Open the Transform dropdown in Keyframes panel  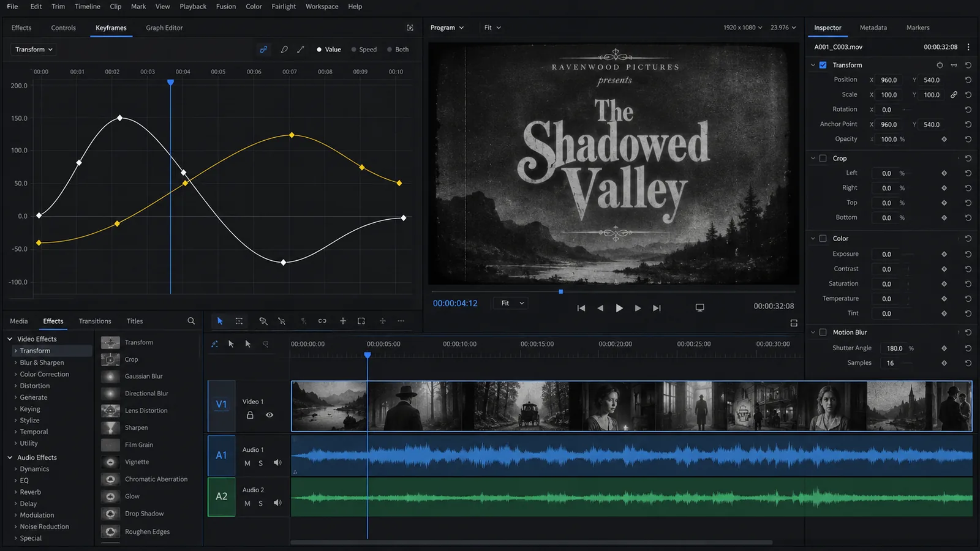[34, 50]
